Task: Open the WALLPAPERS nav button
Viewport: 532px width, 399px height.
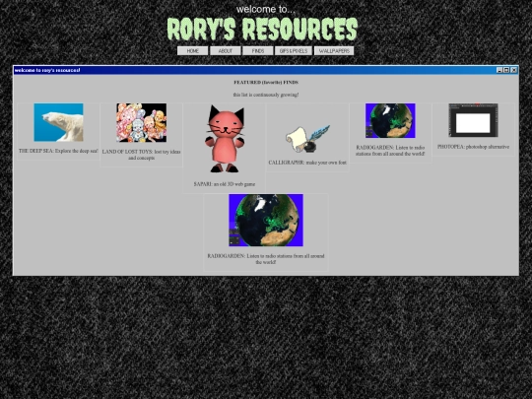Action: point(334,51)
